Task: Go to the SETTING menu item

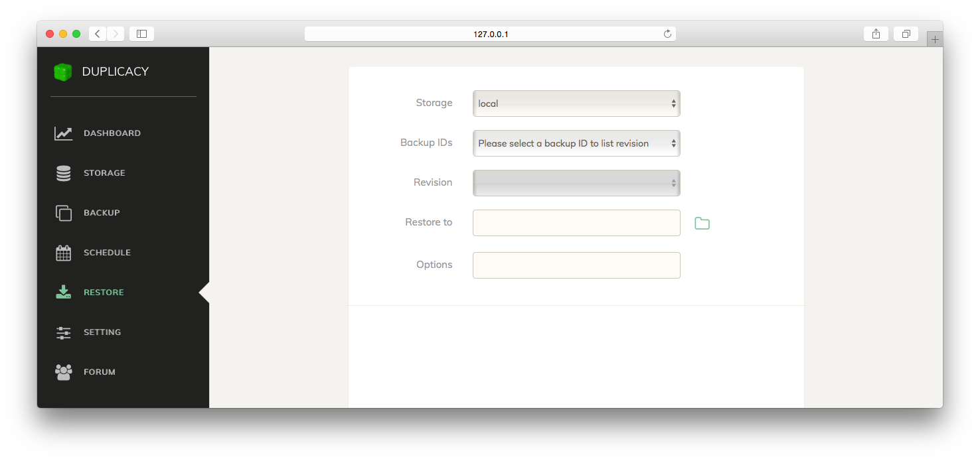Action: (x=102, y=332)
